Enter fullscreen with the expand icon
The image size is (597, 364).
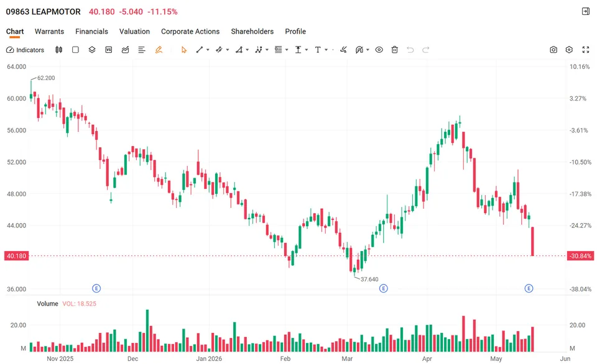coord(586,50)
